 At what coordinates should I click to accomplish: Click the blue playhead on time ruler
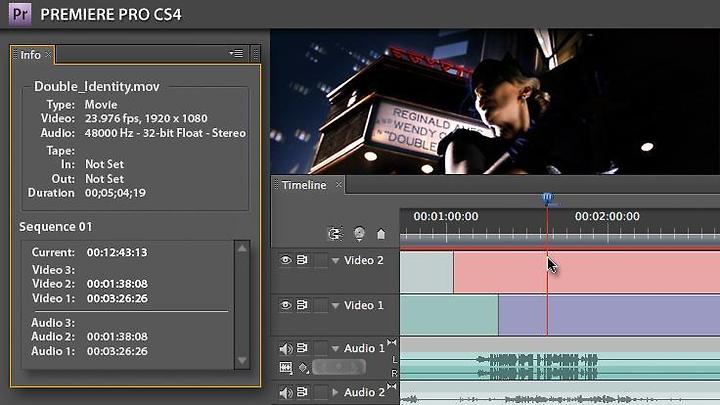[x=547, y=199]
